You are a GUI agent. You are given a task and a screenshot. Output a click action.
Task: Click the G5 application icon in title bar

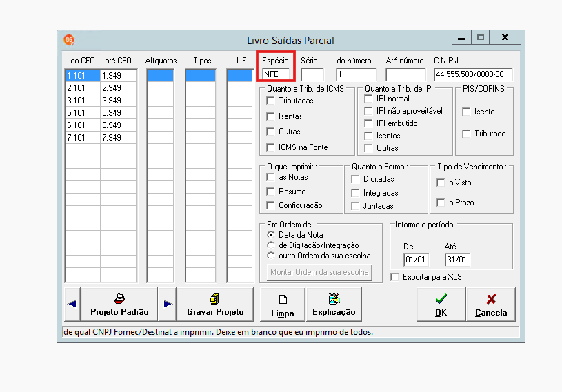tap(69, 40)
